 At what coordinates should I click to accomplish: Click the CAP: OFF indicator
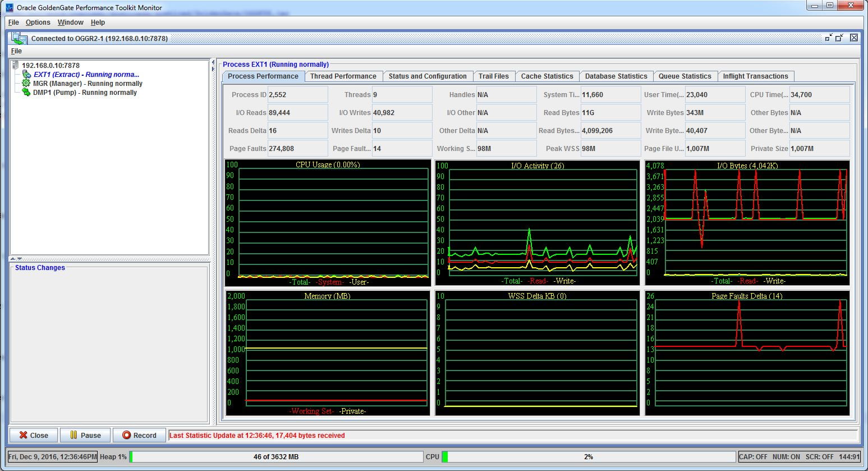tap(753, 457)
